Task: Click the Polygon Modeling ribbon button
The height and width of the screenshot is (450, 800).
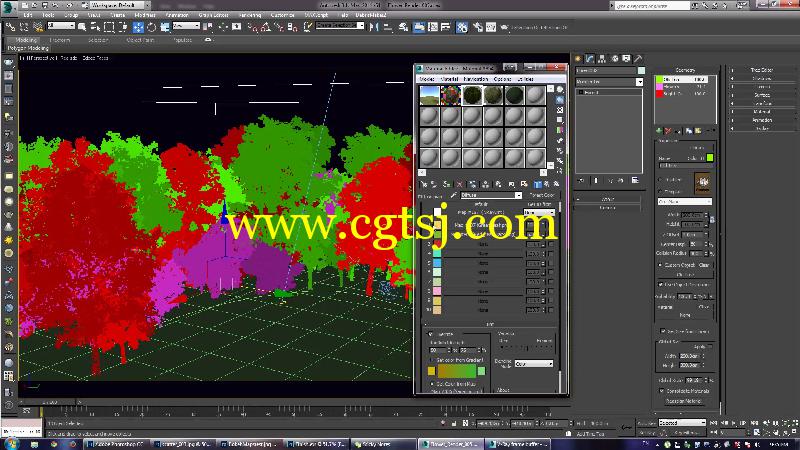Action: [x=28, y=48]
